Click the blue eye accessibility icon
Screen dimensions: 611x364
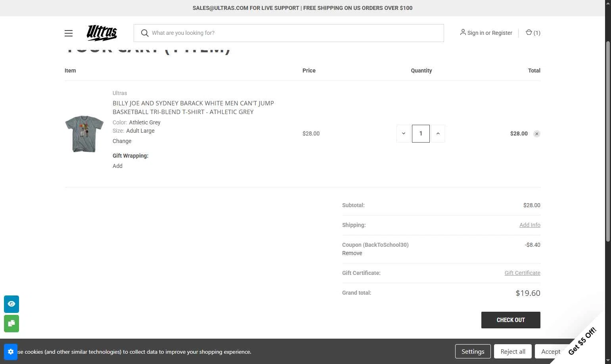pos(11,304)
